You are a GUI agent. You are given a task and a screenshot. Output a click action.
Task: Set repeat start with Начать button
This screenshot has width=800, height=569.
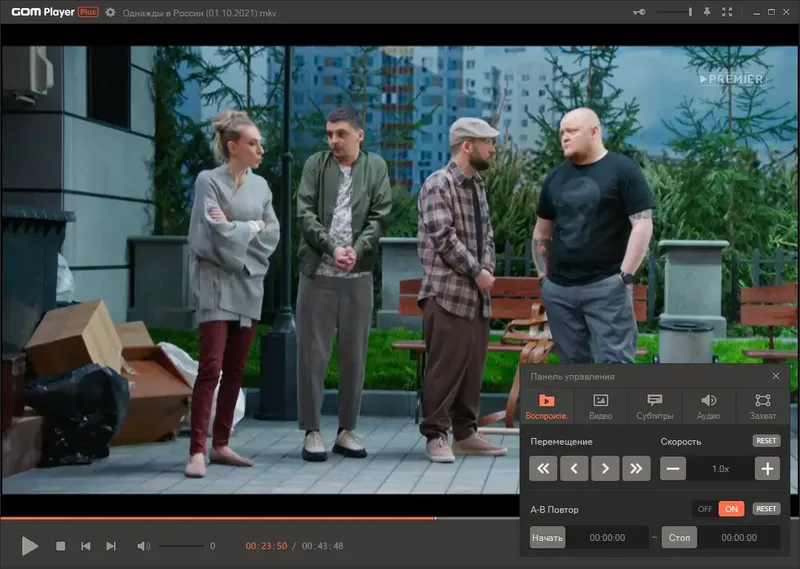[547, 537]
